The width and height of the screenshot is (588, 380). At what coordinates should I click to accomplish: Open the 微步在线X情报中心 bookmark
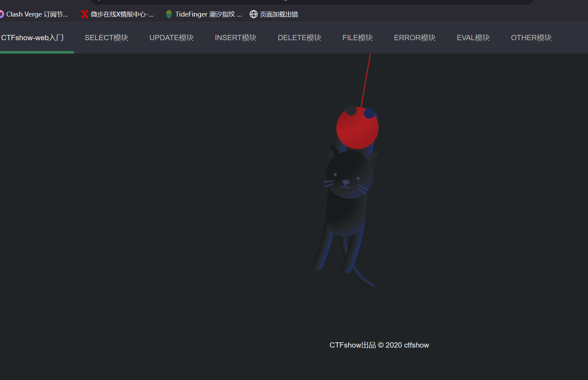[x=117, y=14]
